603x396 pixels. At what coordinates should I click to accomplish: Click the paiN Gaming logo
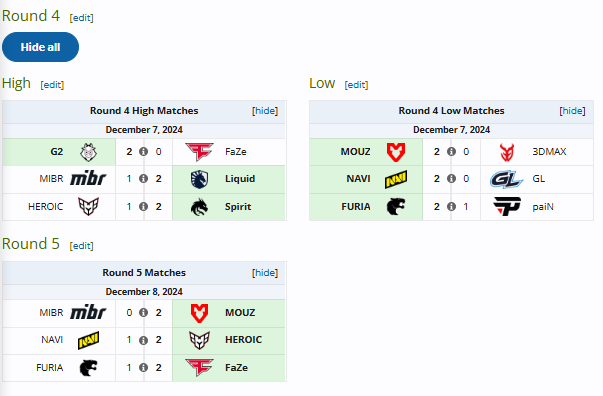pyautogui.click(x=507, y=206)
